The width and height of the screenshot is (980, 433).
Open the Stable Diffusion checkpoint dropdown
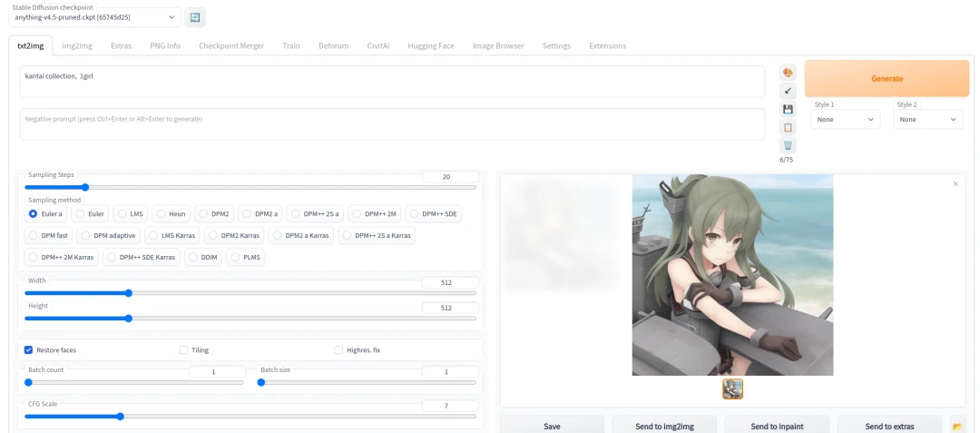(x=96, y=17)
